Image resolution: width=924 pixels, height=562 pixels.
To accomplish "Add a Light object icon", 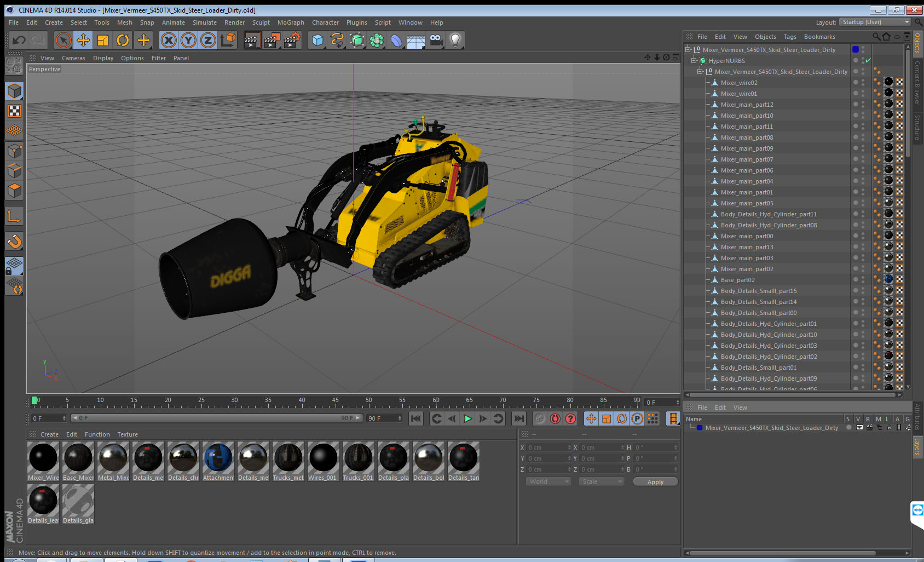I will point(455,40).
